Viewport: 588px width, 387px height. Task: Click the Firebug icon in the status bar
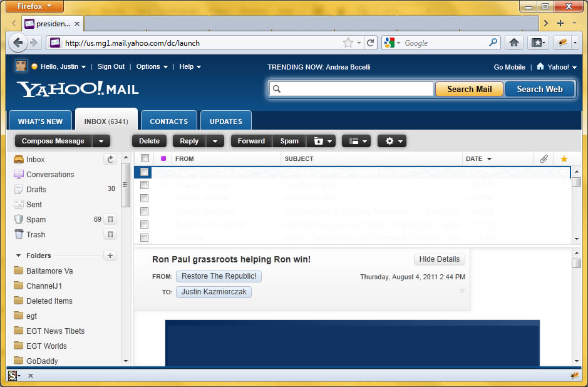pyautogui.click(x=574, y=375)
